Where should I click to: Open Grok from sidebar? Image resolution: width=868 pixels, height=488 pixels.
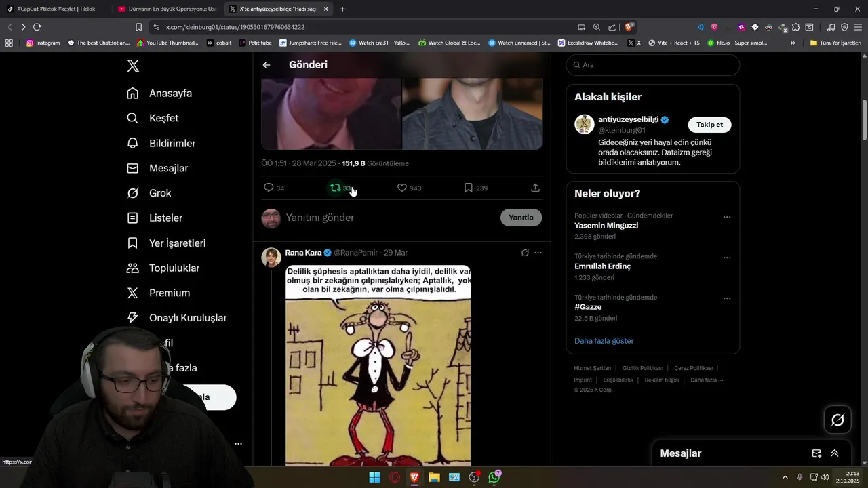(x=149, y=193)
